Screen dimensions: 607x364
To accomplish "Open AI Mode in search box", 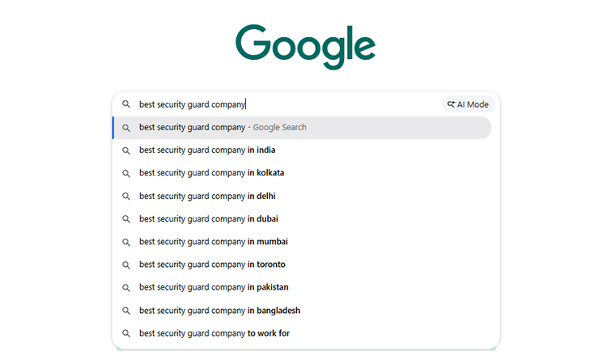I will click(x=468, y=104).
